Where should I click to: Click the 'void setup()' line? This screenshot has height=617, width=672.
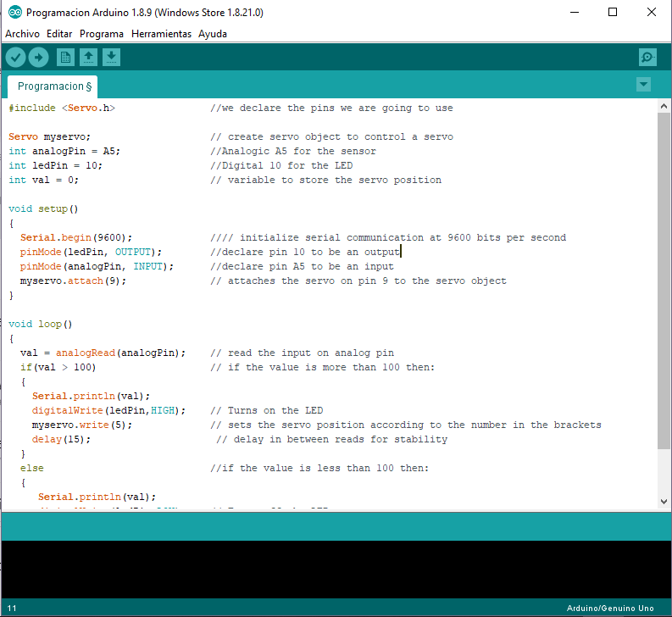pyautogui.click(x=43, y=208)
